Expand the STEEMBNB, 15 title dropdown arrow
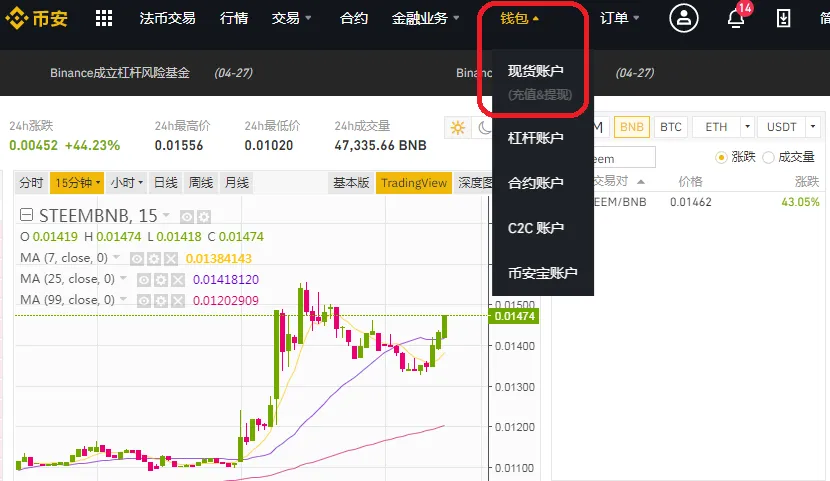This screenshot has height=481, width=830. pyautogui.click(x=166, y=215)
